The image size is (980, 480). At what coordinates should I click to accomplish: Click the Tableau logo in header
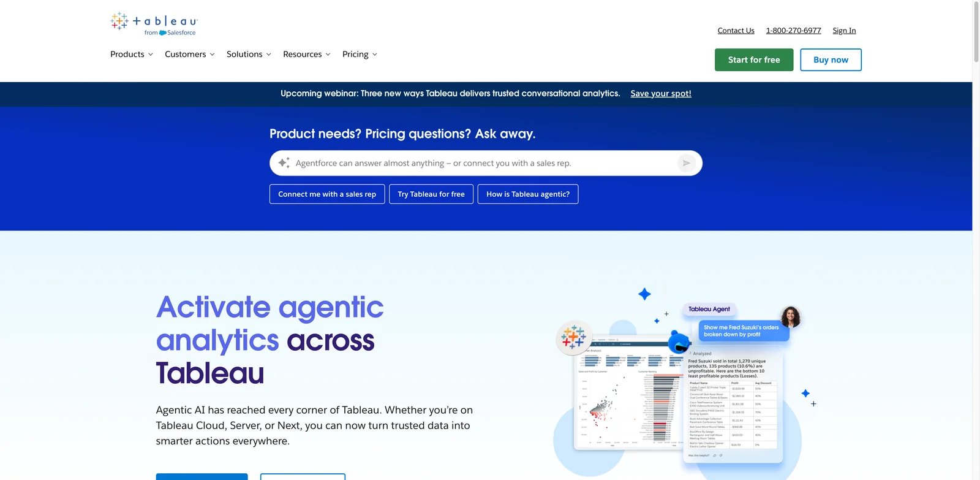pos(154,24)
